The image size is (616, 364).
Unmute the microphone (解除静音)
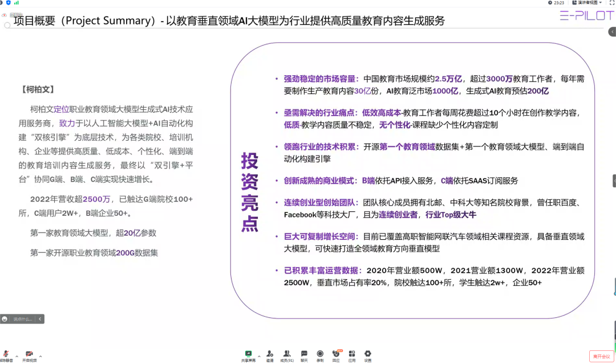click(6, 353)
